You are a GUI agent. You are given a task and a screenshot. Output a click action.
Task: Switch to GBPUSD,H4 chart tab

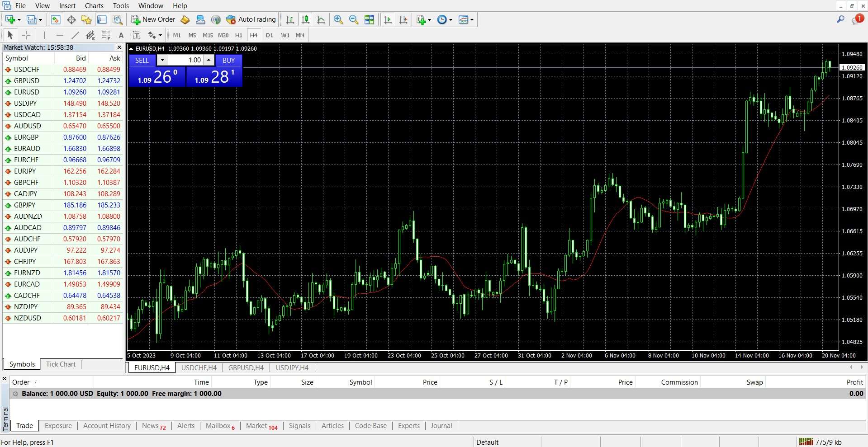[x=246, y=368]
